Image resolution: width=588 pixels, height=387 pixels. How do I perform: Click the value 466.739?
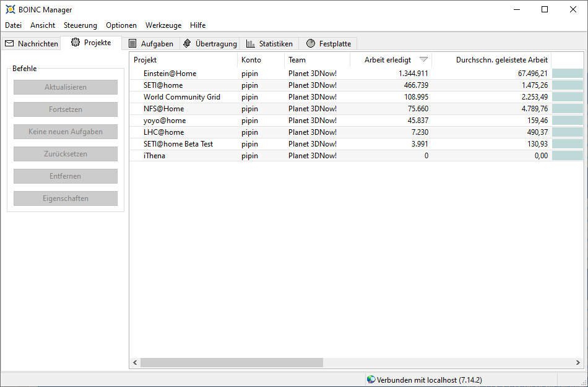pyautogui.click(x=416, y=85)
